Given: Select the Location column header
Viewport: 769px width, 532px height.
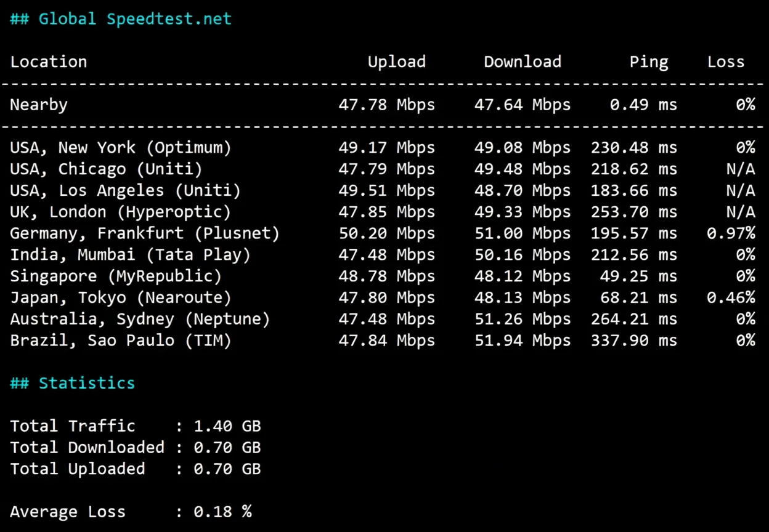Looking at the screenshot, I should (48, 62).
